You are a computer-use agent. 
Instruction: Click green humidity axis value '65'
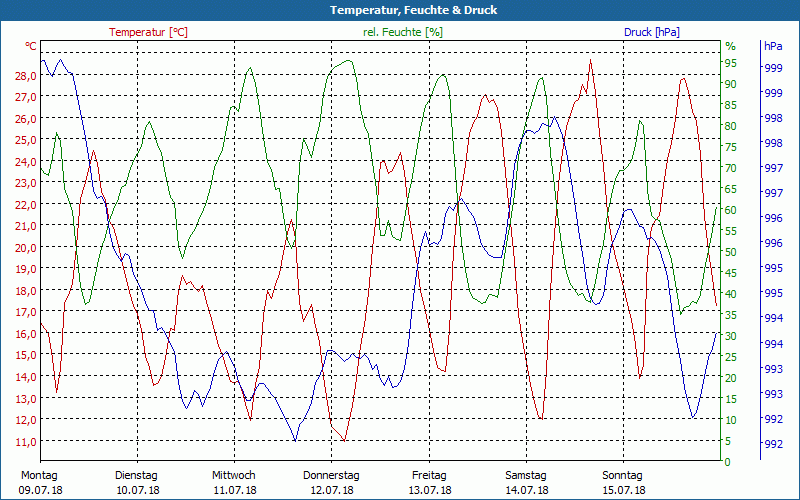[x=731, y=189]
